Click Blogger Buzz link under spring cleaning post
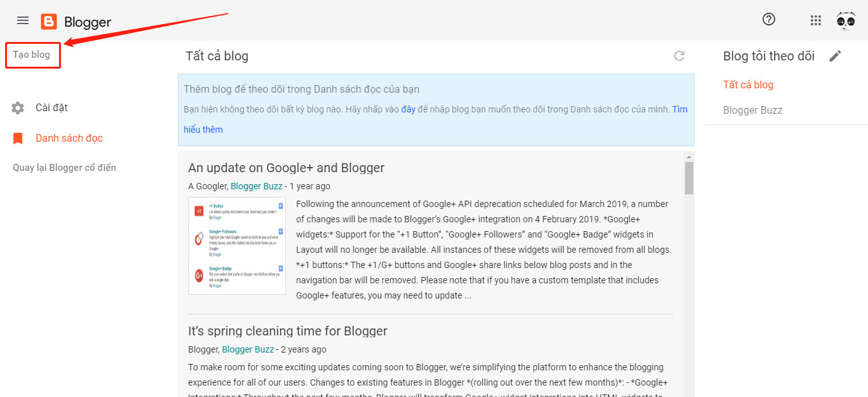The height and width of the screenshot is (397, 868). (248, 349)
